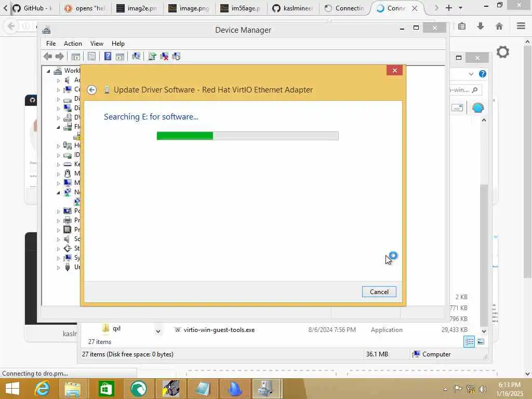Close the Update Driver Software dialog
This screenshot has width=532, height=399.
(395, 70)
